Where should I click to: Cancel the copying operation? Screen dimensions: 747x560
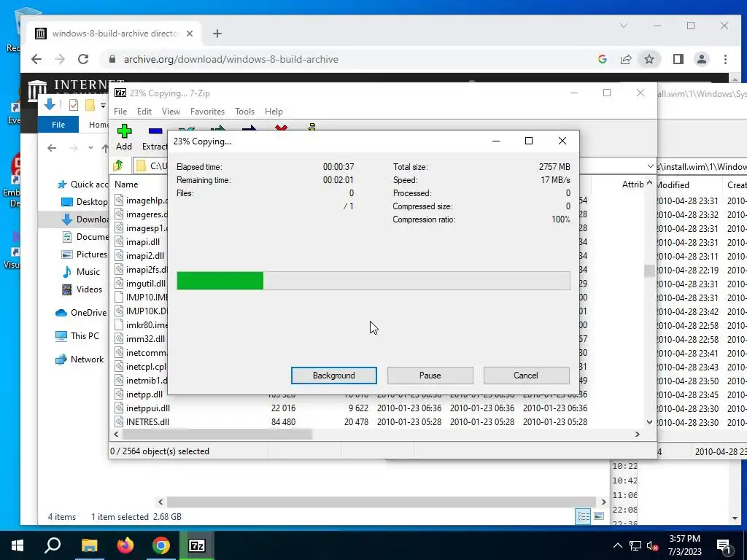pyautogui.click(x=526, y=376)
